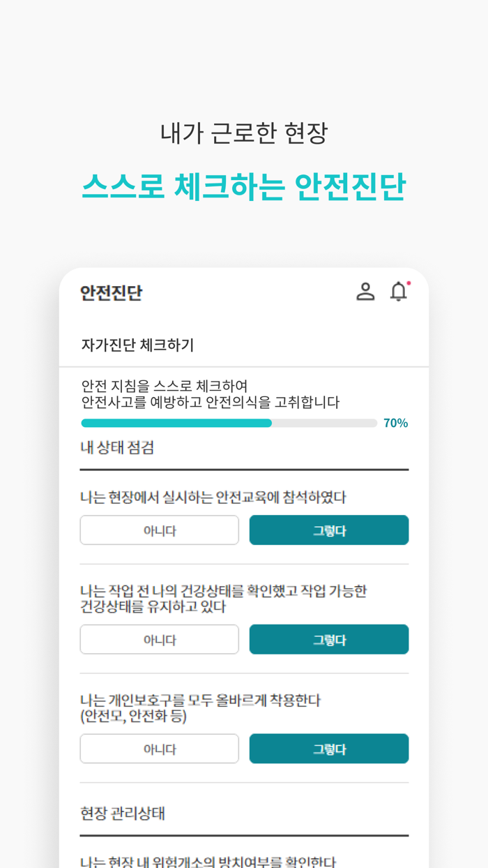Select 아니다 for the health condition question
Viewport: 488px width, 868px height.
159,639
